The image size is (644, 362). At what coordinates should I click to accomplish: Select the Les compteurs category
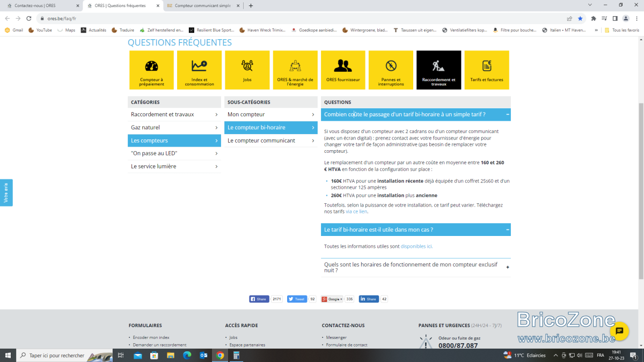coord(174,141)
